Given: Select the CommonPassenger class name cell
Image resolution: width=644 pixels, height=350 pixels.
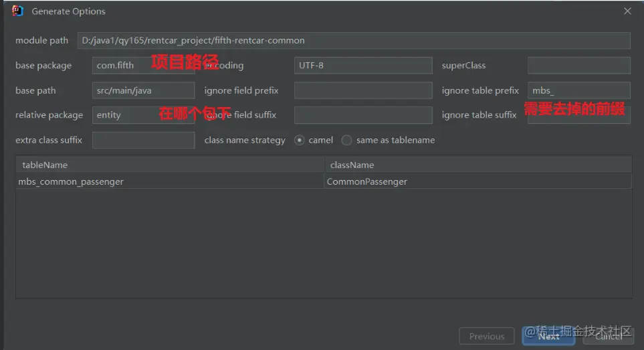Looking at the screenshot, I should pos(478,181).
